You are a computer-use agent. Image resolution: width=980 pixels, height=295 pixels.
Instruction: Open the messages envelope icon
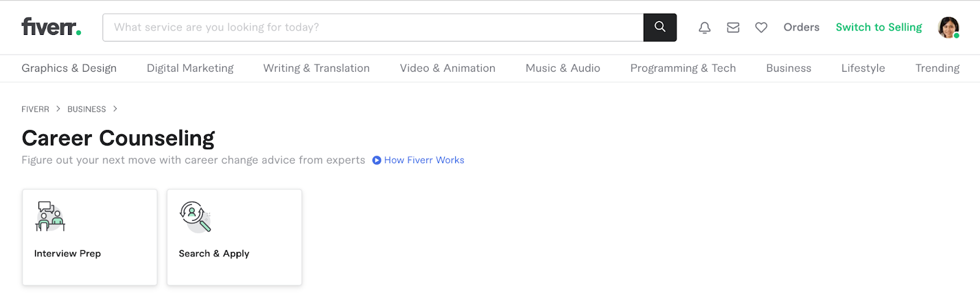tap(733, 28)
